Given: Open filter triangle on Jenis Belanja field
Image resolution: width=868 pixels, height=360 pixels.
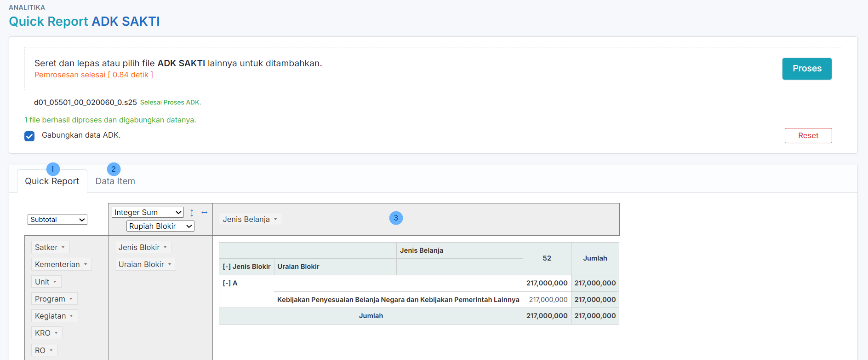Looking at the screenshot, I should [x=276, y=220].
